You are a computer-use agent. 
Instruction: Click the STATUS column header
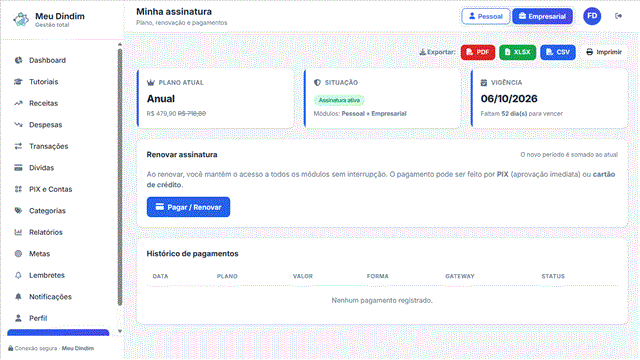point(553,276)
